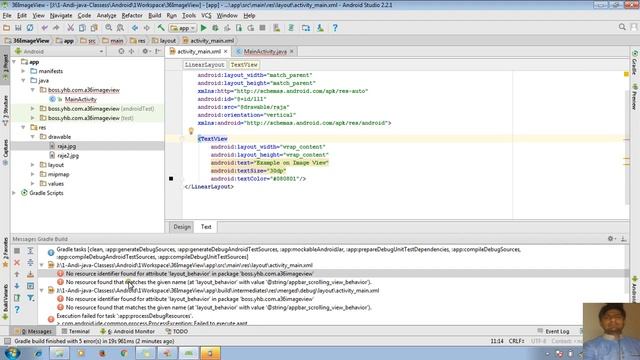Viewport: 640px width, 360px height.
Task: Open the Gradle side panel
Action: [635, 62]
